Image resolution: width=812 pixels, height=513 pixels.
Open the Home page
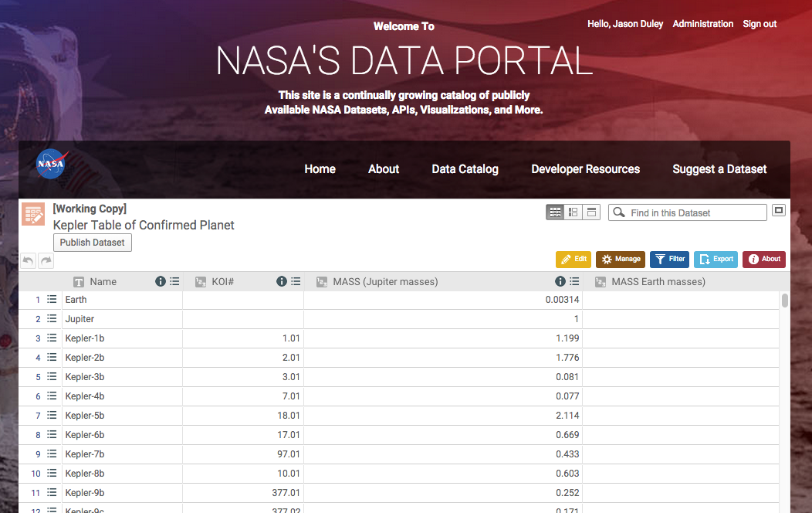coord(320,169)
